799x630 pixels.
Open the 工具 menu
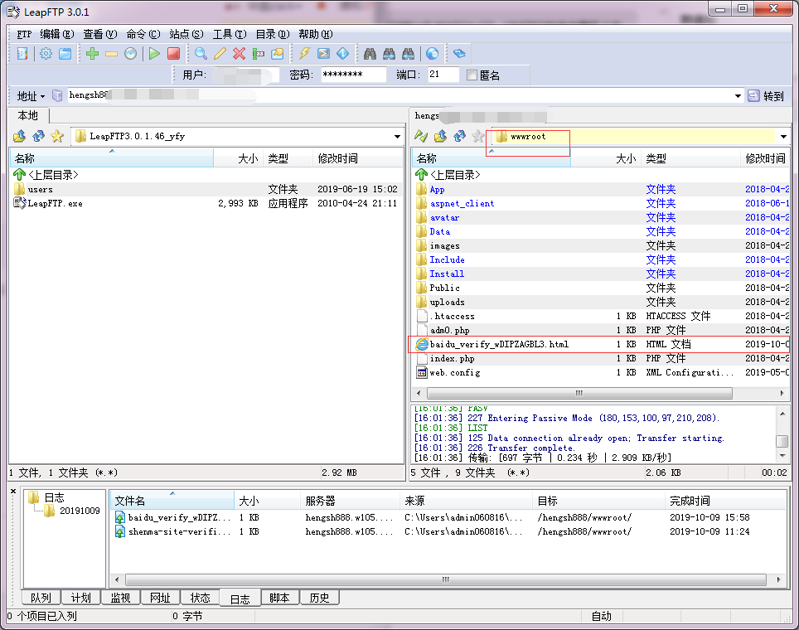coord(229,34)
